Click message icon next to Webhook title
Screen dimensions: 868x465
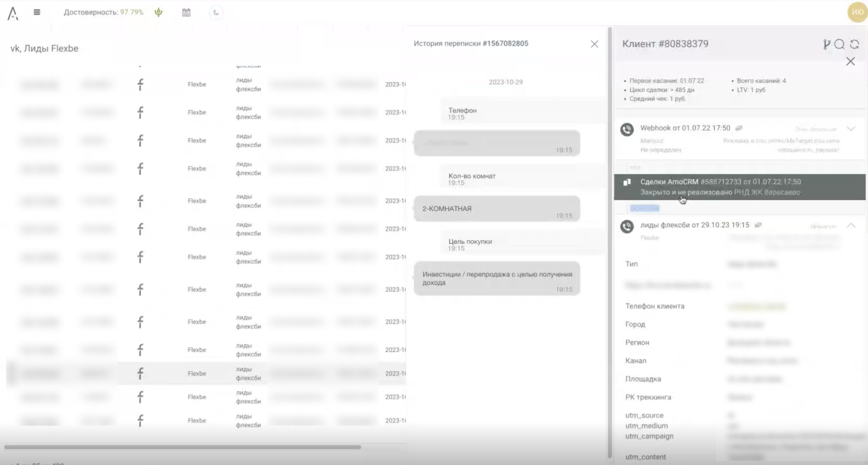tap(739, 128)
